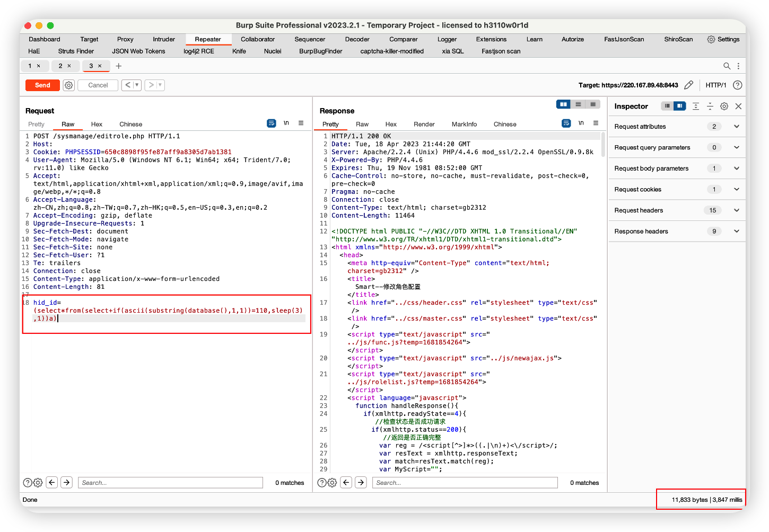Open back history dropdown arrow
Screen dimensions: 769x532
pos(137,85)
